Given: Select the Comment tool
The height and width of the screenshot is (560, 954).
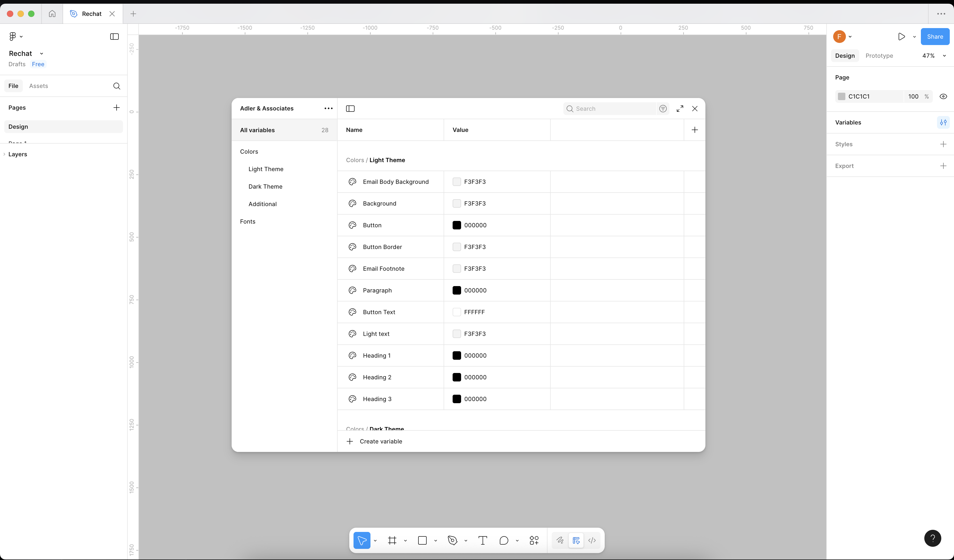Looking at the screenshot, I should pyautogui.click(x=503, y=540).
